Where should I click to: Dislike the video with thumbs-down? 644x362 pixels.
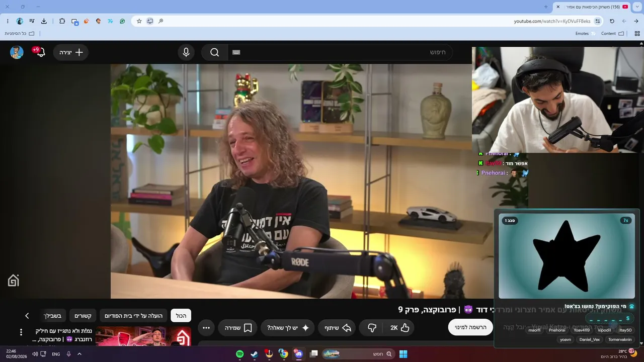372,328
